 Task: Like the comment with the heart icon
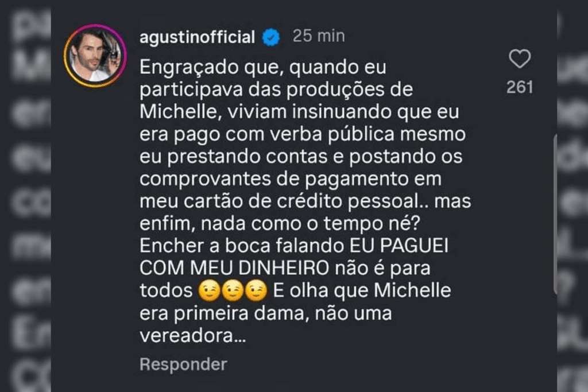520,59
